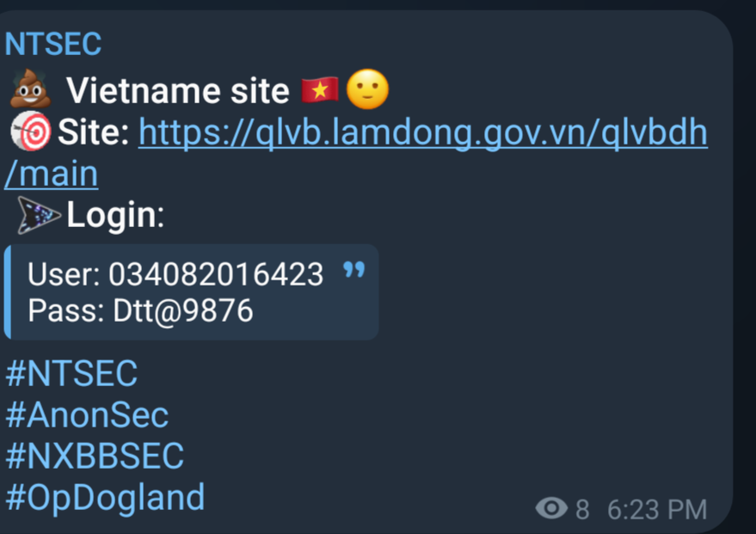Click the dartboard target emoji
This screenshot has height=534, width=756.
click(31, 131)
